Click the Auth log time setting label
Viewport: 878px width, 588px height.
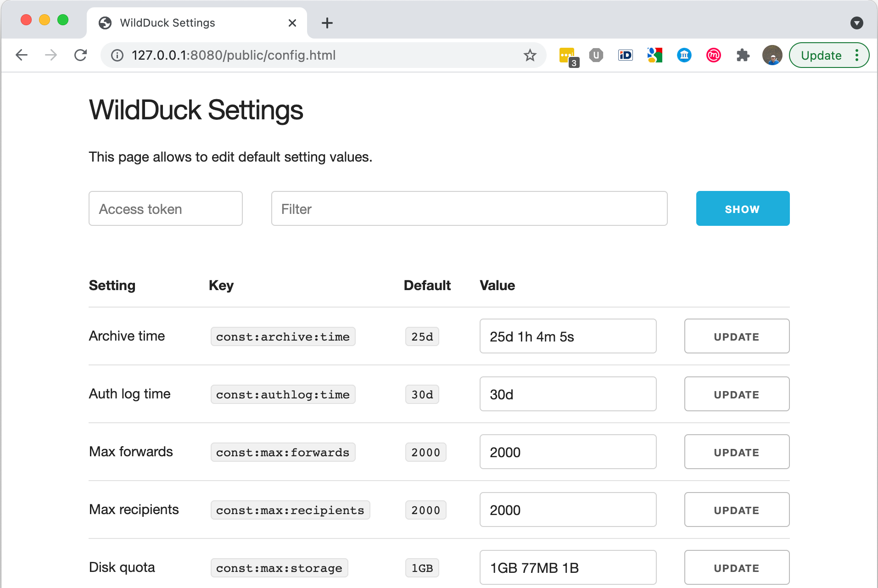click(x=130, y=394)
